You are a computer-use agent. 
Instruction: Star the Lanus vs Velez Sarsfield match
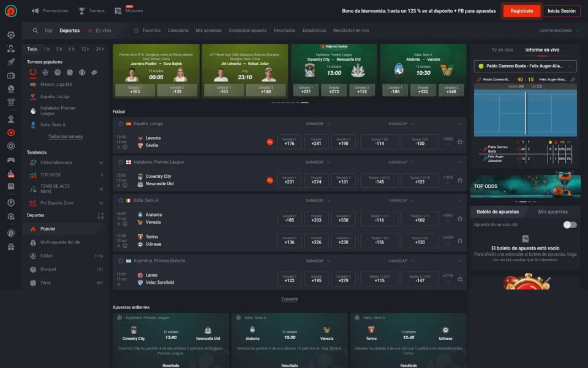point(460,279)
